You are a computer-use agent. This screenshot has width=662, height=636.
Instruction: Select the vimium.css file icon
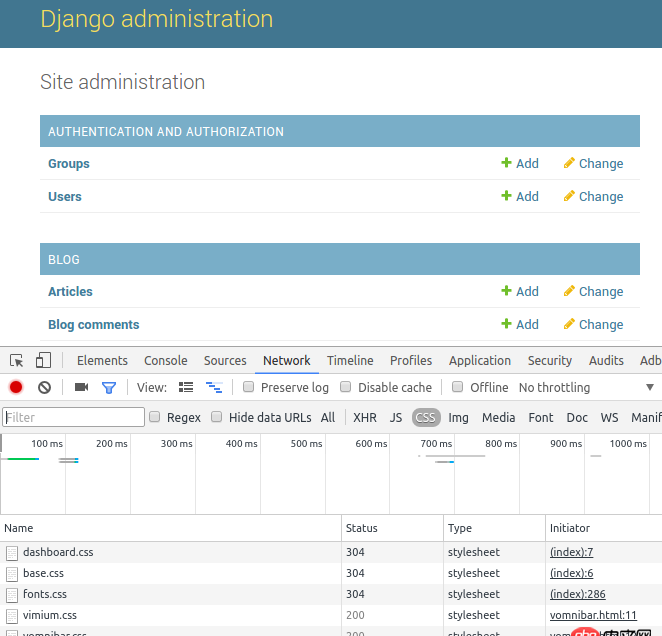click(x=12, y=616)
